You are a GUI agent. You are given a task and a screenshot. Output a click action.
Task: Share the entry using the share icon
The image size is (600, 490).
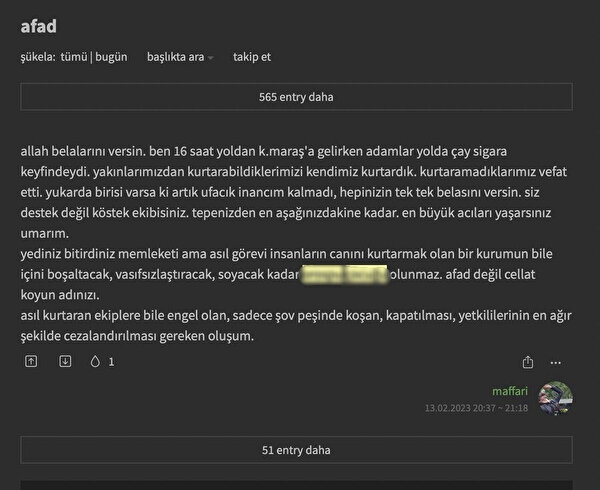click(528, 362)
